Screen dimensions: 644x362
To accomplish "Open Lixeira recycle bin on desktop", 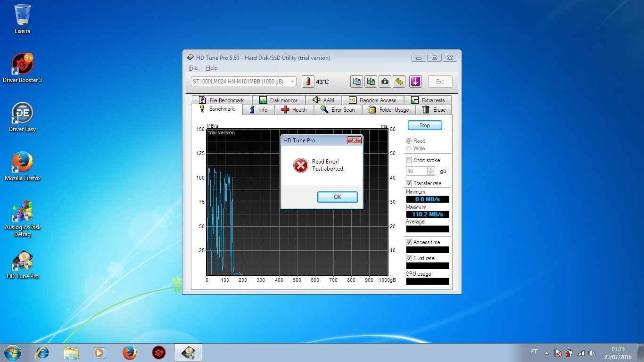I will tap(22, 19).
